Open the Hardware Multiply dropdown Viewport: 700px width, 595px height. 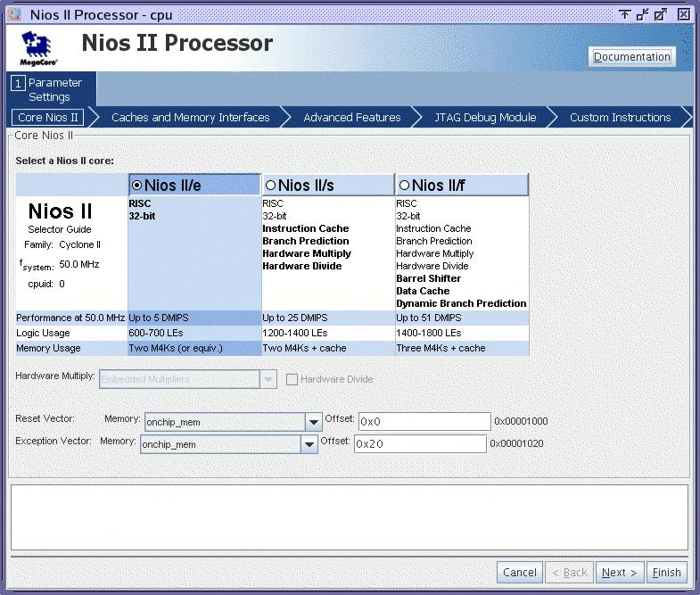point(188,379)
